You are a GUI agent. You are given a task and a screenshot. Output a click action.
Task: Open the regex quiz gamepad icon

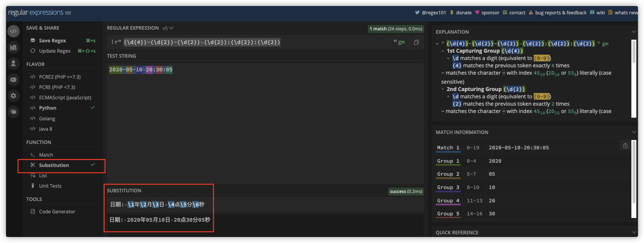tap(13, 79)
